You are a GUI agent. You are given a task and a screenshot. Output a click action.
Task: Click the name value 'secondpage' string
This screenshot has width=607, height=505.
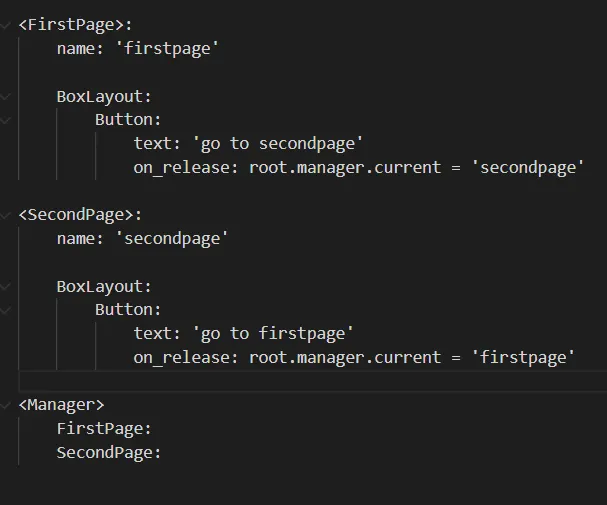[173, 239]
